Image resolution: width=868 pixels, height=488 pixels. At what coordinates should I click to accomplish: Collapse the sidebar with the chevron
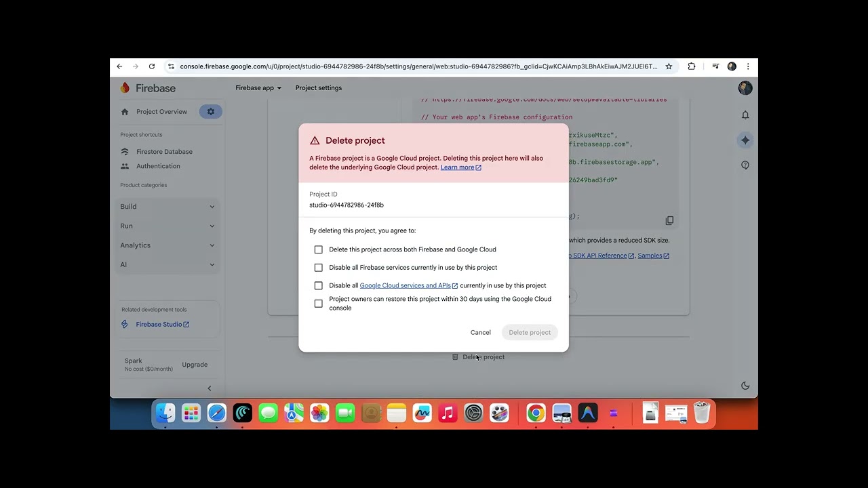pos(210,388)
